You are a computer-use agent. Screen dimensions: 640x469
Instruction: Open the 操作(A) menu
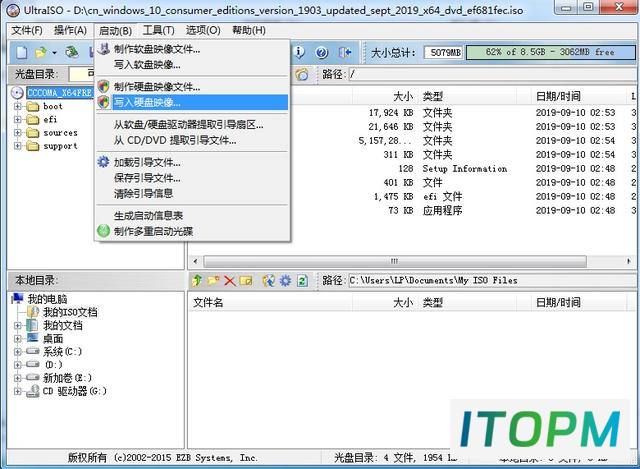pos(70,30)
